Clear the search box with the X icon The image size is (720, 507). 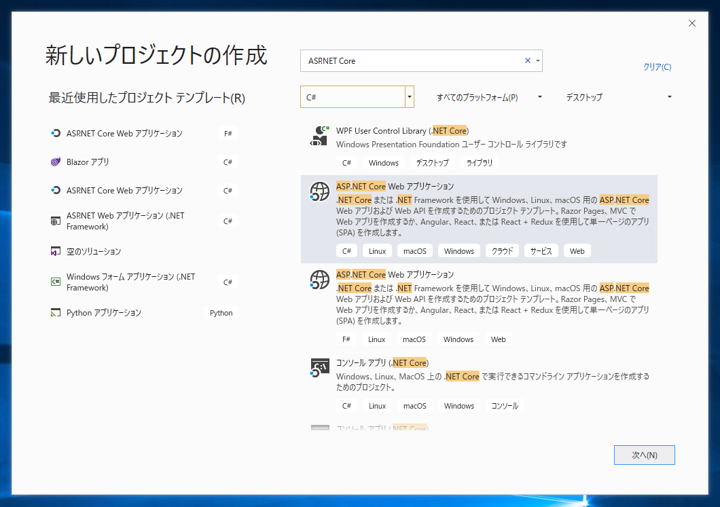pyautogui.click(x=528, y=60)
